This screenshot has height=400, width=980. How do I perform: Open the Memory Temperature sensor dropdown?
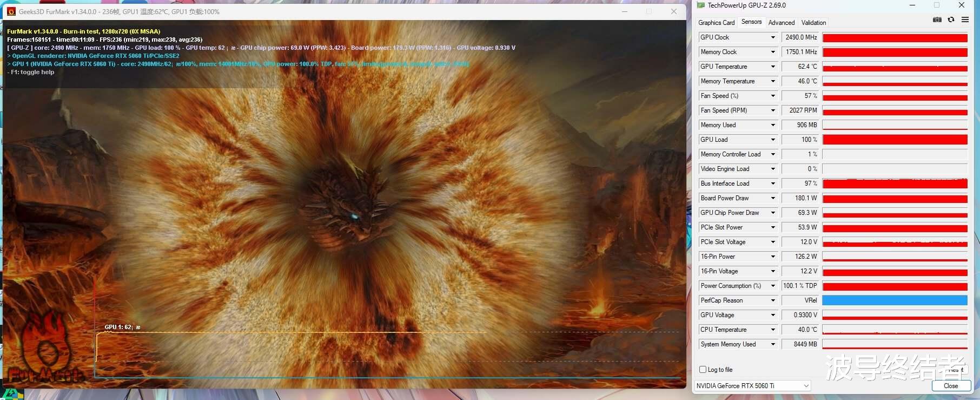(773, 81)
